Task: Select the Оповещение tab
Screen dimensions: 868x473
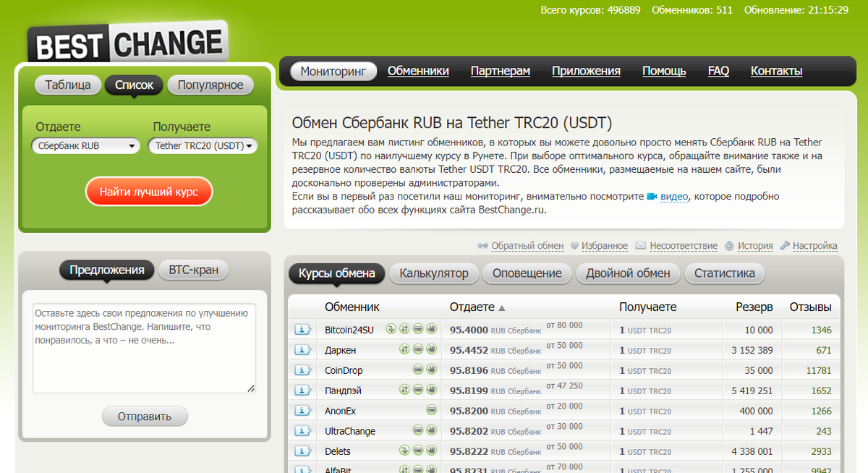Action: (x=527, y=273)
